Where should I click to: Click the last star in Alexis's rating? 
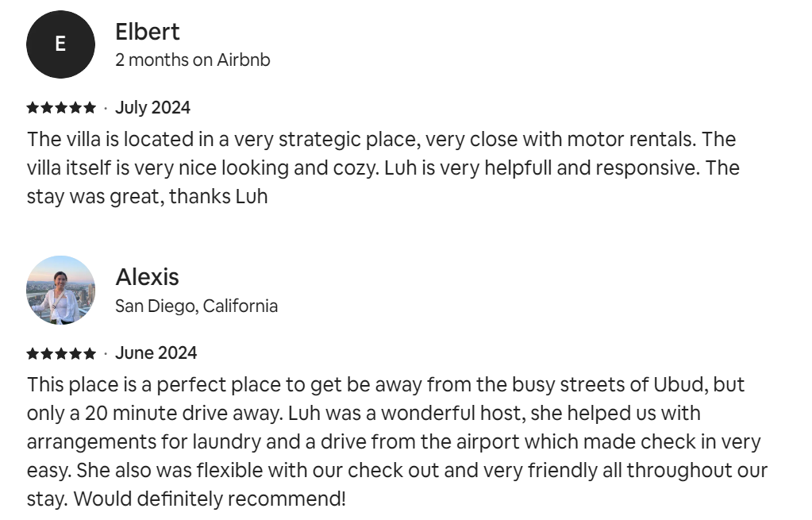coord(90,353)
